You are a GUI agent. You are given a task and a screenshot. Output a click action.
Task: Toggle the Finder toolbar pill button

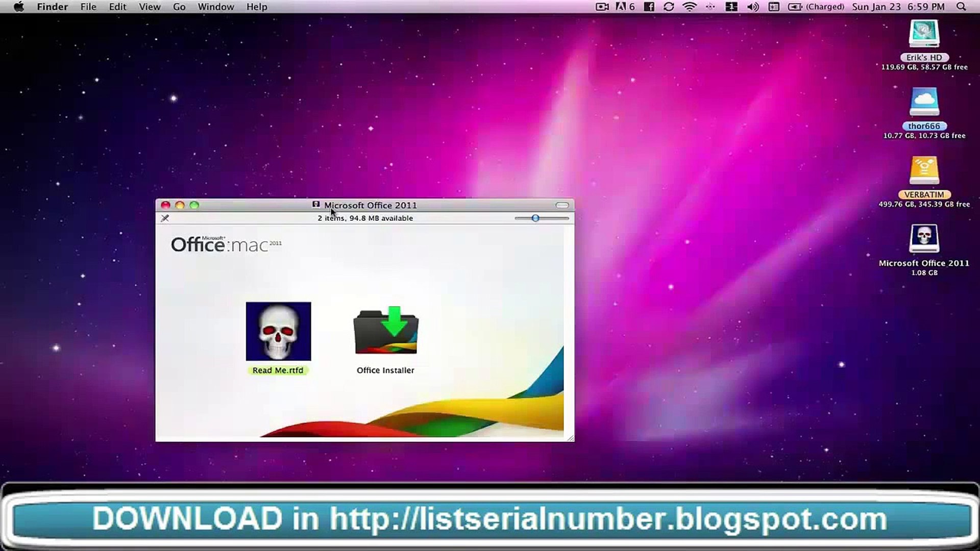pos(562,205)
